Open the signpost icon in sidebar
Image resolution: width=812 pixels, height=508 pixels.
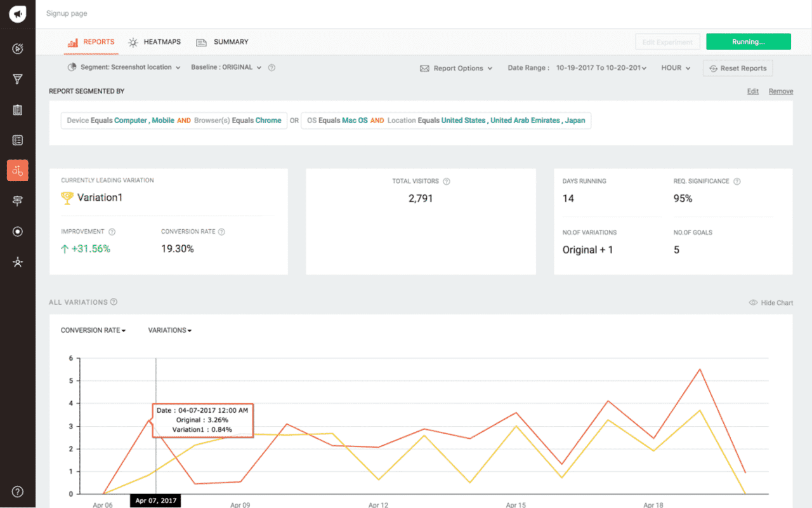click(18, 201)
